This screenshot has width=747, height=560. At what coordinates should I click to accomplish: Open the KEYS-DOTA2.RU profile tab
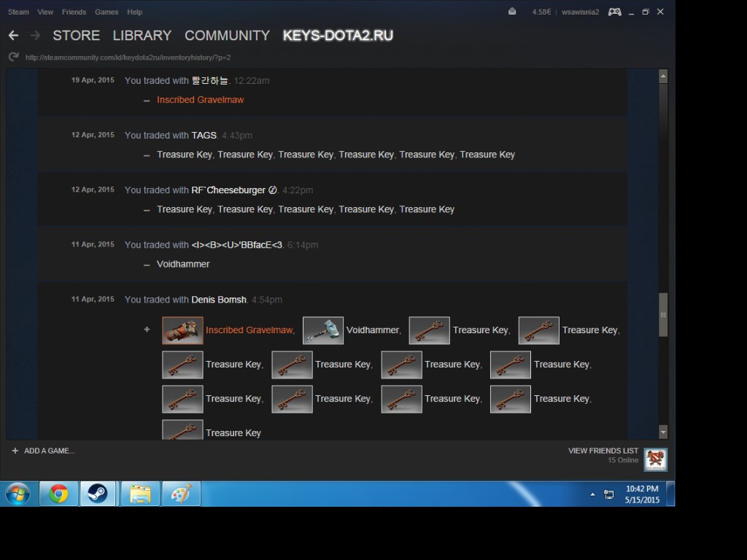(x=338, y=35)
